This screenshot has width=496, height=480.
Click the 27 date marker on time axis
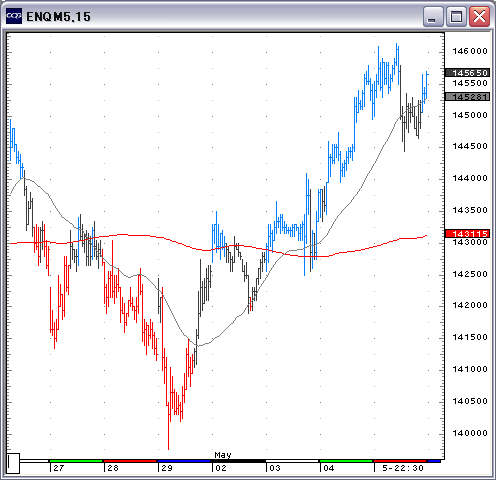pos(59,468)
